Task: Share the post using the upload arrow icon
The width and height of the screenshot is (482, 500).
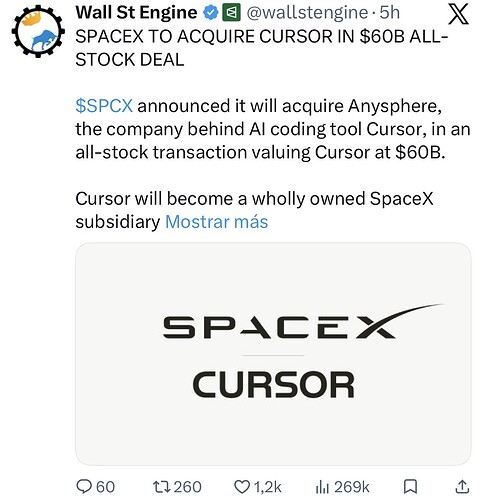Action: click(x=462, y=487)
